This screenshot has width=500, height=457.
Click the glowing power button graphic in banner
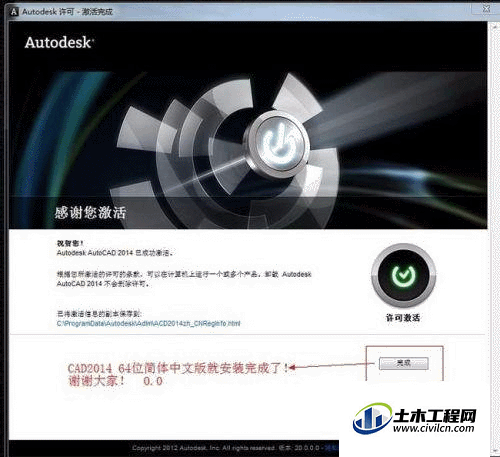279,145
